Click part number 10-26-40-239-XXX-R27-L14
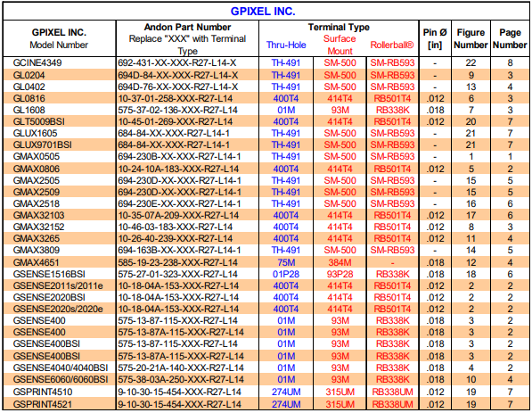Screen dimensions: 532x413 [176, 238]
